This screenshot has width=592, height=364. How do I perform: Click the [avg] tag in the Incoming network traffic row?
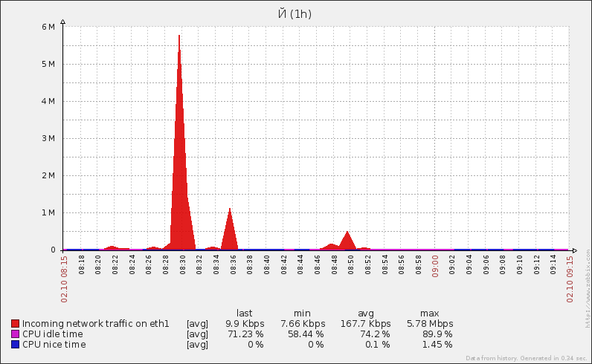pos(197,324)
